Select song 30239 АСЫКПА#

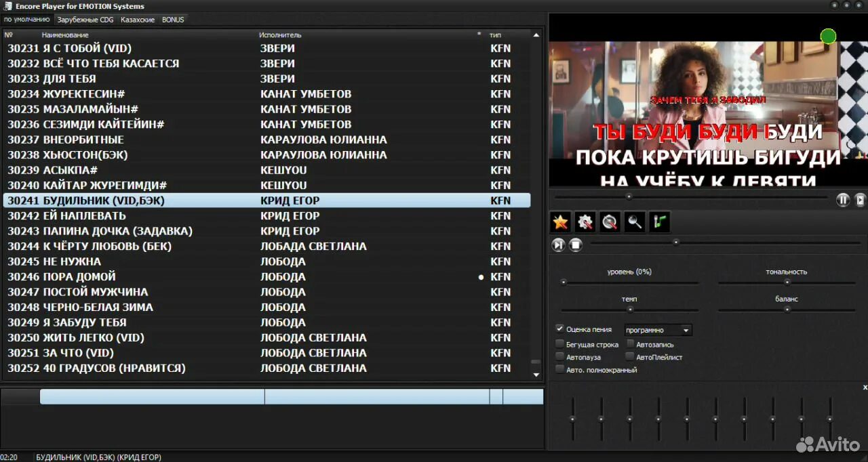(267, 170)
